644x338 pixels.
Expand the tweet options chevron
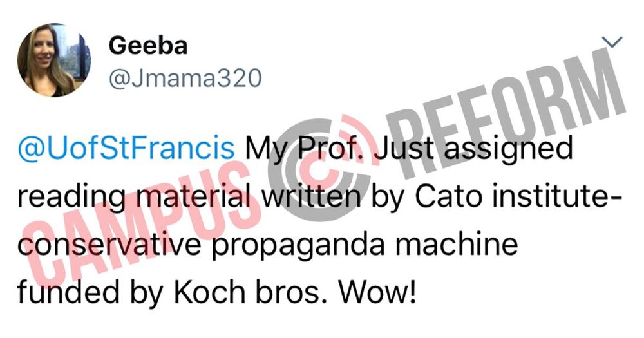tap(612, 41)
